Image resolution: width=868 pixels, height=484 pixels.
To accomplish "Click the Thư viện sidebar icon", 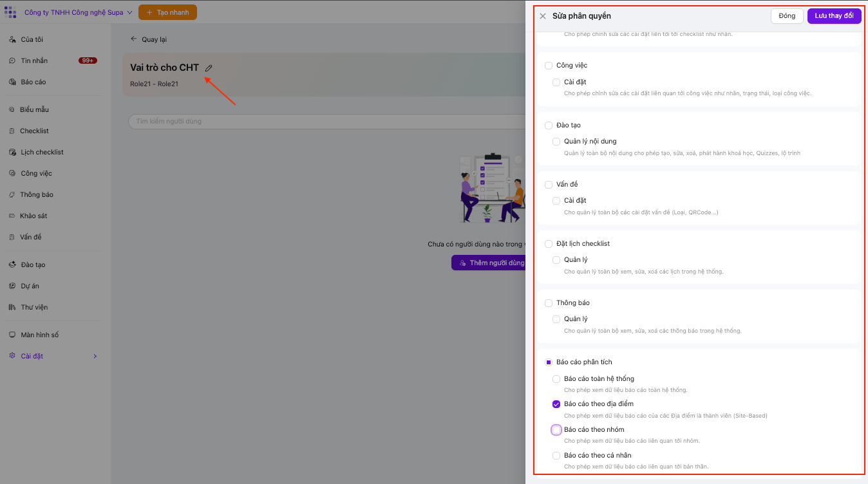I will [12, 307].
